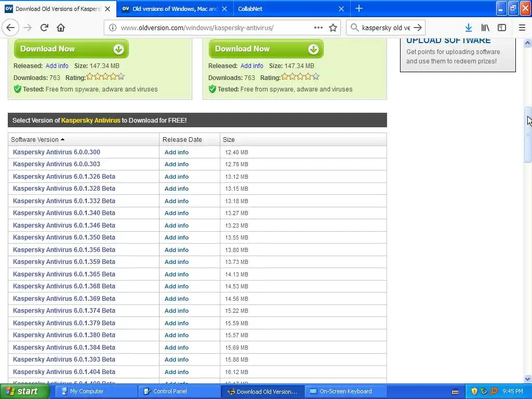This screenshot has height=399, width=532.
Task: Click search magnifier icon in search box
Action: [x=354, y=28]
